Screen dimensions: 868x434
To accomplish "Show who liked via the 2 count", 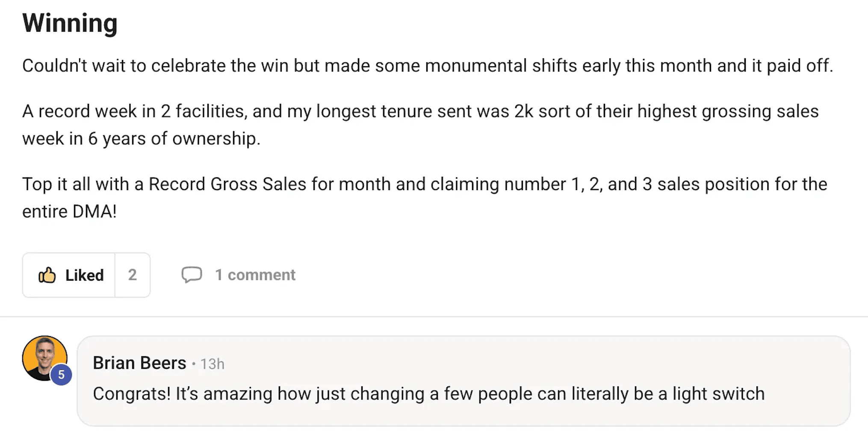I will point(133,275).
